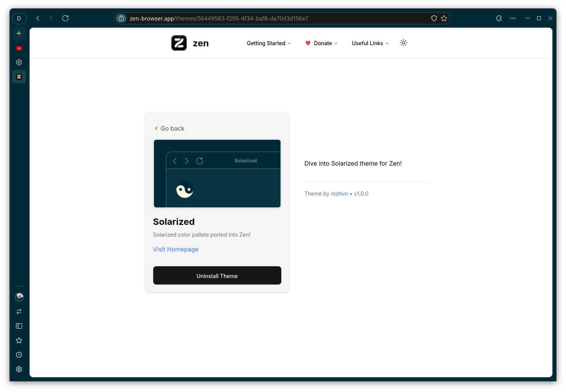
Task: Open the browser application menu with three dots
Action: (x=513, y=18)
